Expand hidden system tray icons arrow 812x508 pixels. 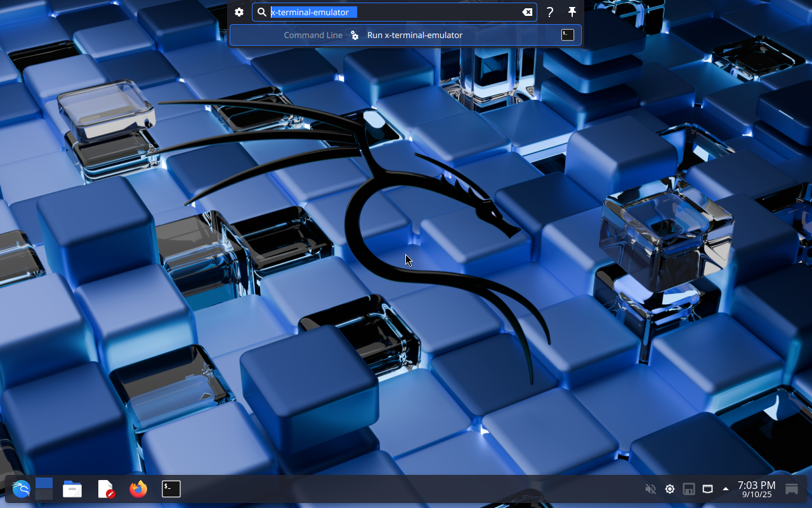click(x=726, y=489)
